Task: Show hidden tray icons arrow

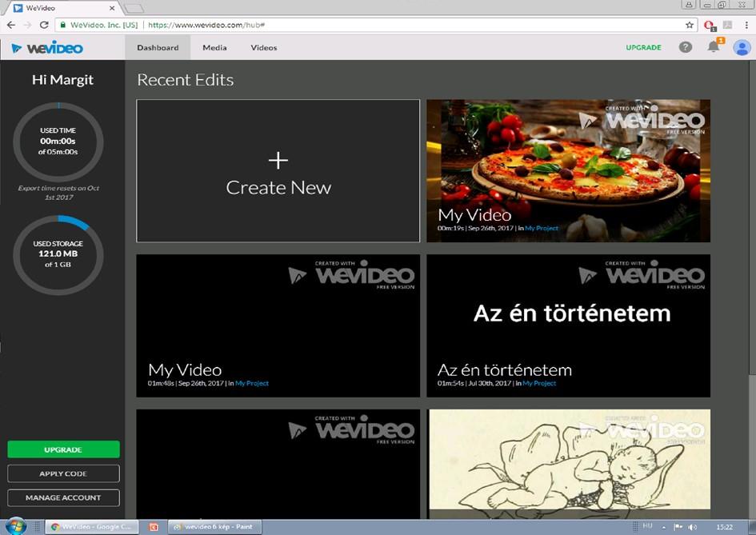Action: click(x=663, y=527)
